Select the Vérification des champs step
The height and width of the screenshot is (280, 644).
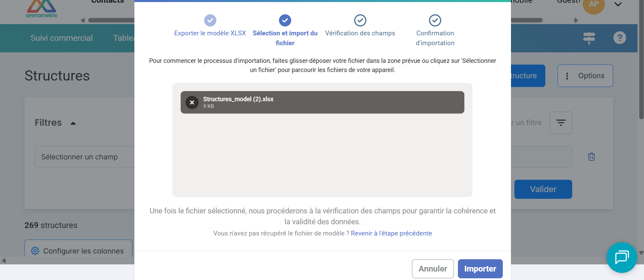[x=360, y=33]
